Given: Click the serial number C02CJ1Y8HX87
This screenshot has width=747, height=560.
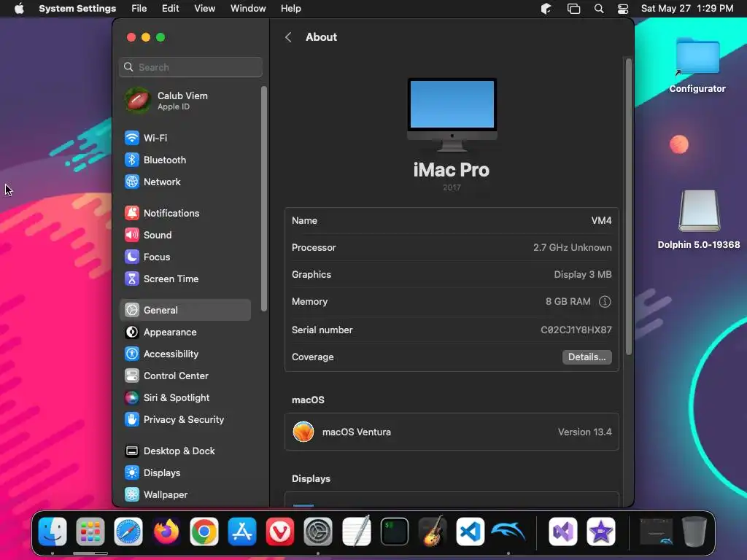Looking at the screenshot, I should [576, 330].
